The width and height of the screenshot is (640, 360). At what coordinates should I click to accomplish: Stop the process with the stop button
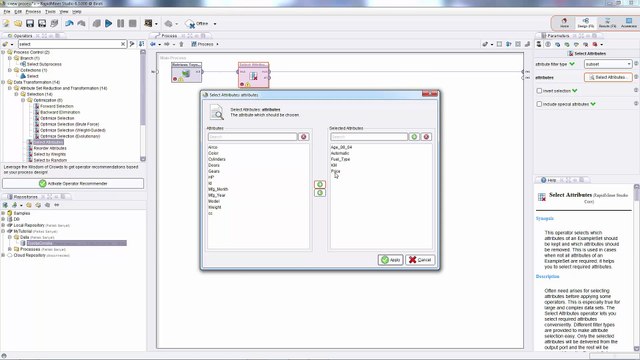pos(133,24)
